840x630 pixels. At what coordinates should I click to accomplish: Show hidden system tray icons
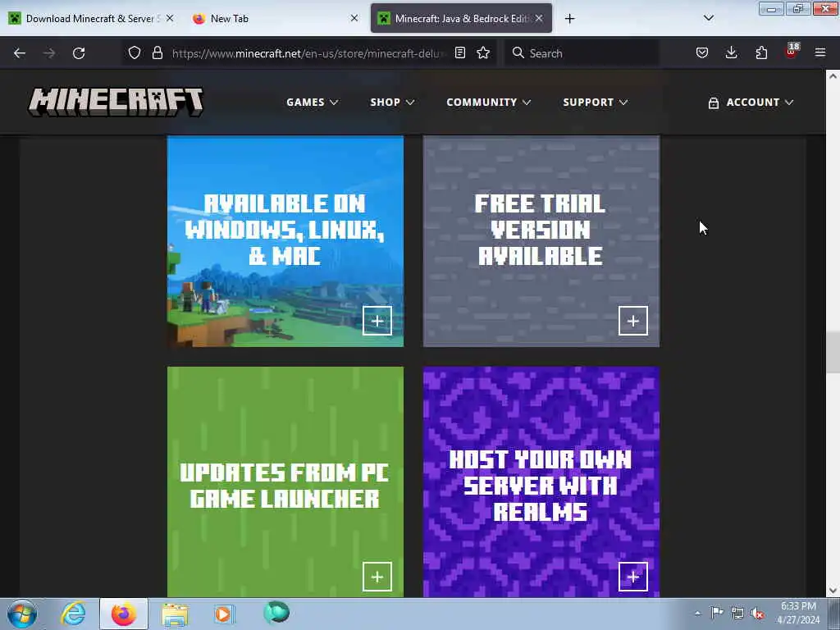[697, 614]
